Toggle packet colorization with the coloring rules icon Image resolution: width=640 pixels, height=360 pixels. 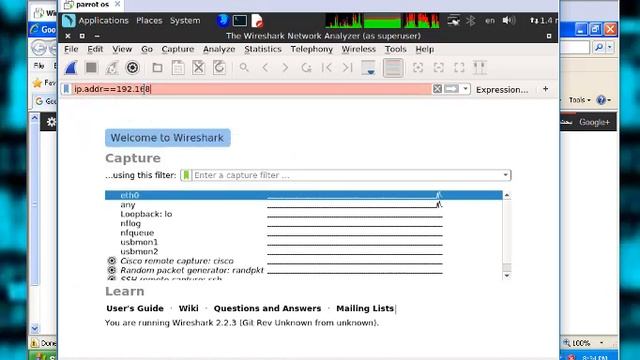(393, 68)
